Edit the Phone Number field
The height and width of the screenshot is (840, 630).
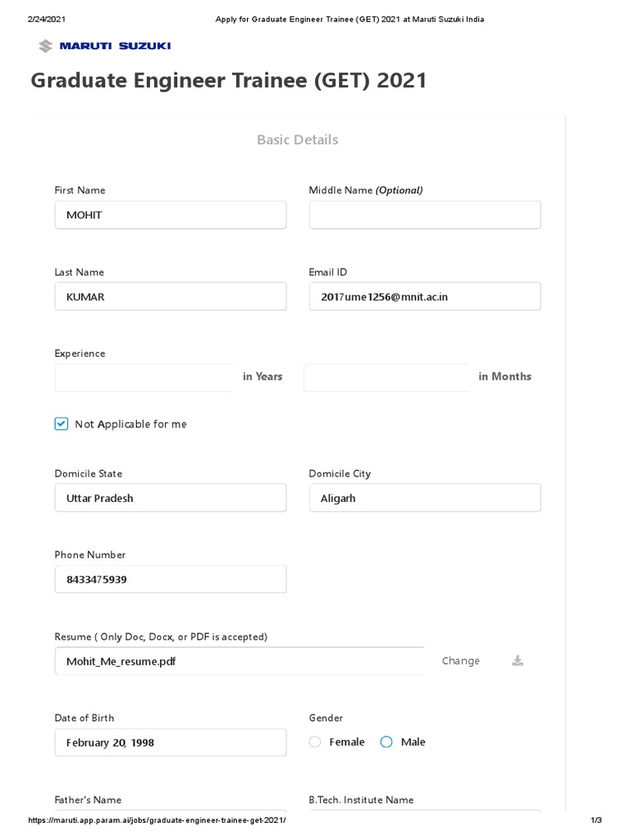tap(171, 579)
